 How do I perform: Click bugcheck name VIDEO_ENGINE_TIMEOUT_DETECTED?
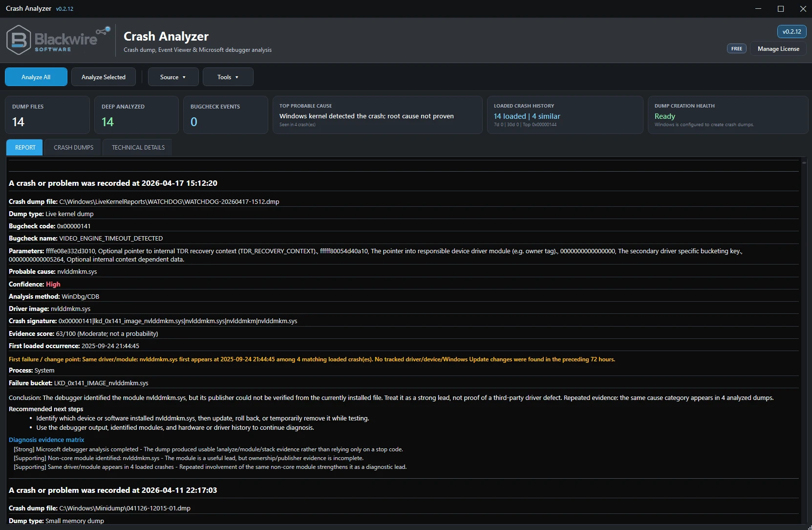111,239
